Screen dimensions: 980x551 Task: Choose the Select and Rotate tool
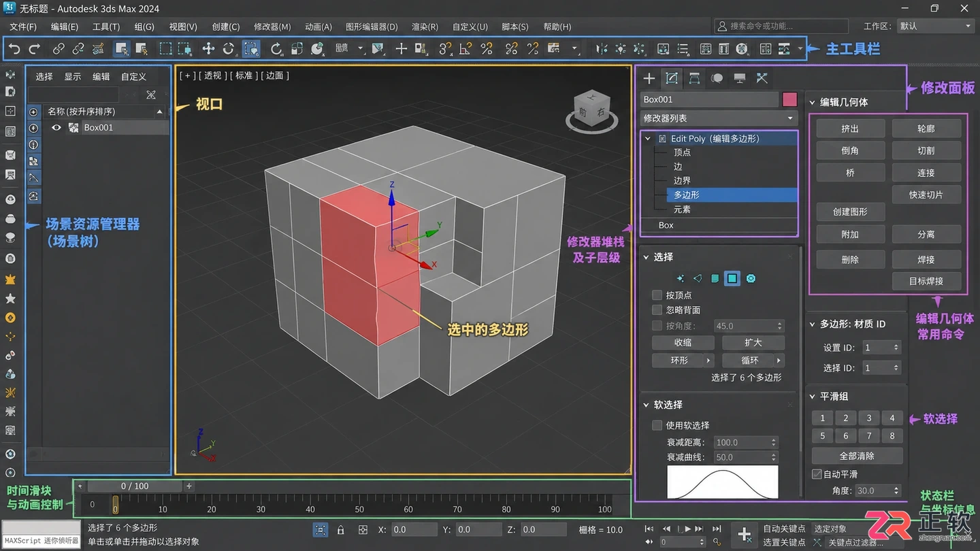(x=228, y=48)
